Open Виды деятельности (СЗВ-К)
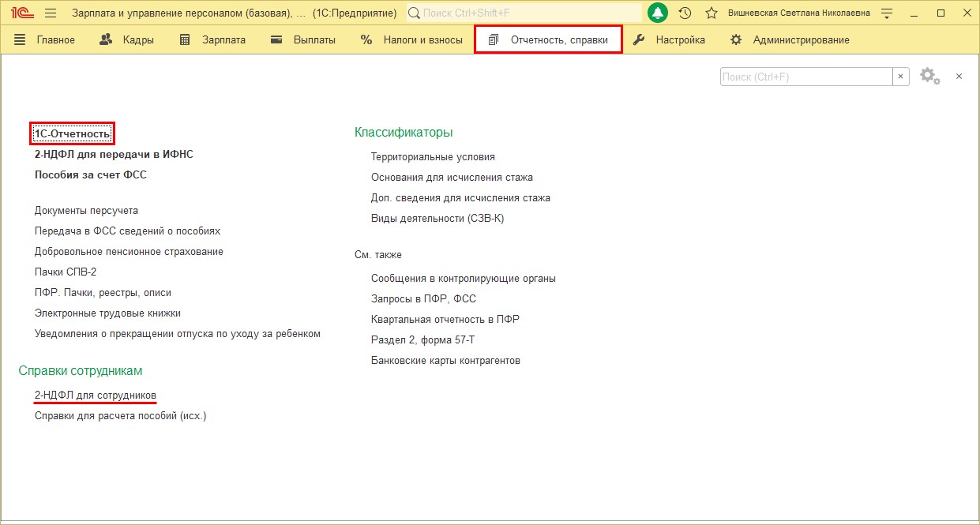980x525 pixels. [437, 219]
